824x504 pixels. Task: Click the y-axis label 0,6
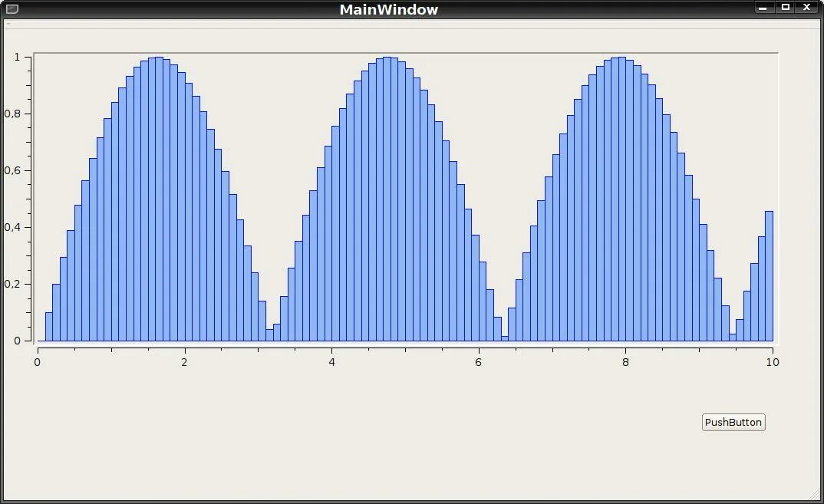(x=12, y=170)
